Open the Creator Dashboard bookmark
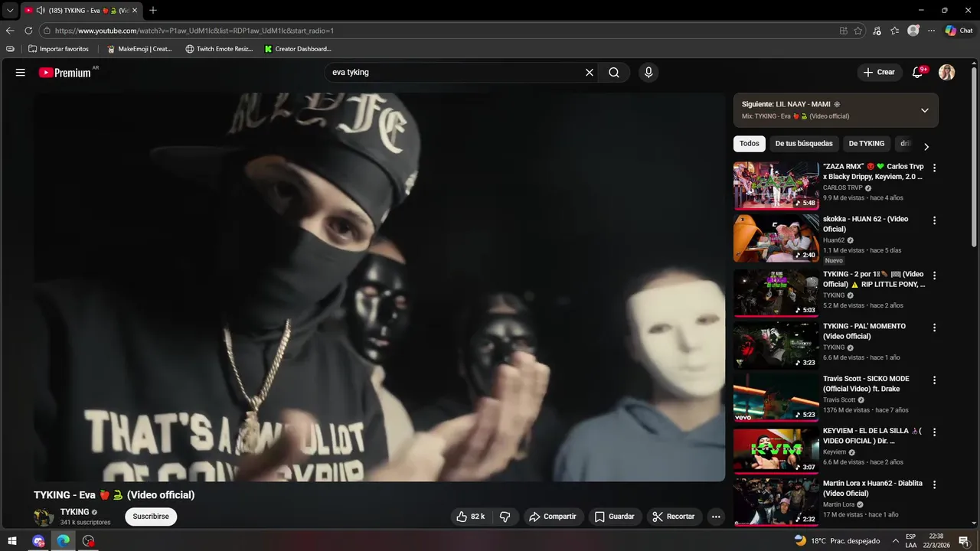The image size is (980, 551). [x=298, y=49]
